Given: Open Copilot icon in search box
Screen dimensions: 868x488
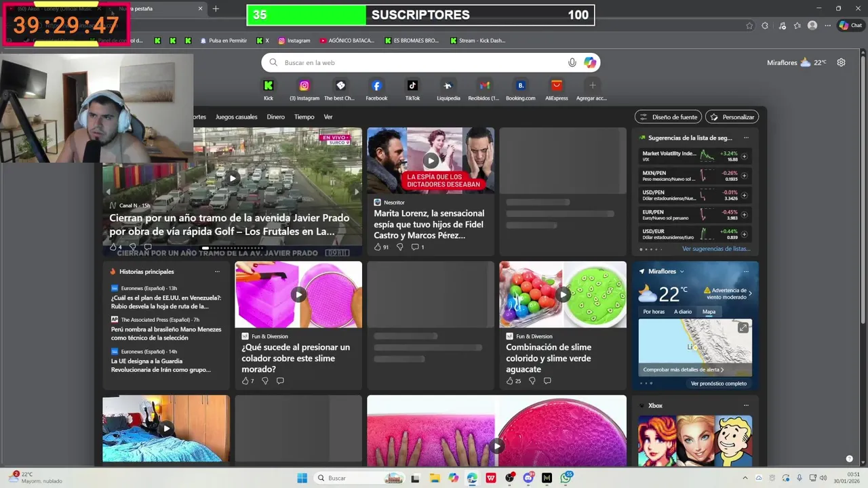Looking at the screenshot, I should (x=590, y=62).
